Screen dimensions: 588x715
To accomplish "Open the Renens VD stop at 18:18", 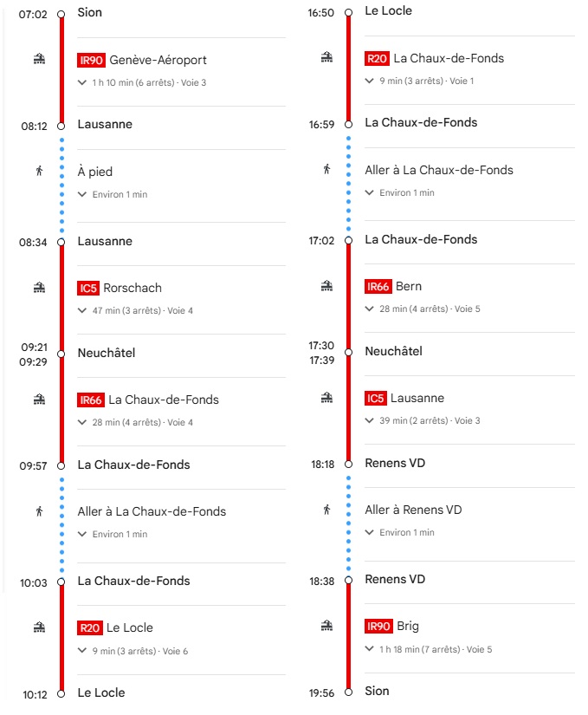I will 395,463.
